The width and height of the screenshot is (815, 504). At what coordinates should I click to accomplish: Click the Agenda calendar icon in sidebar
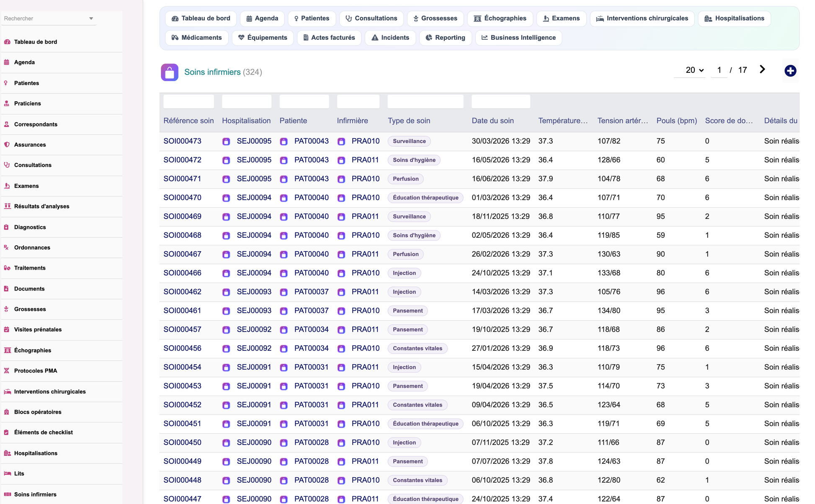(7, 62)
